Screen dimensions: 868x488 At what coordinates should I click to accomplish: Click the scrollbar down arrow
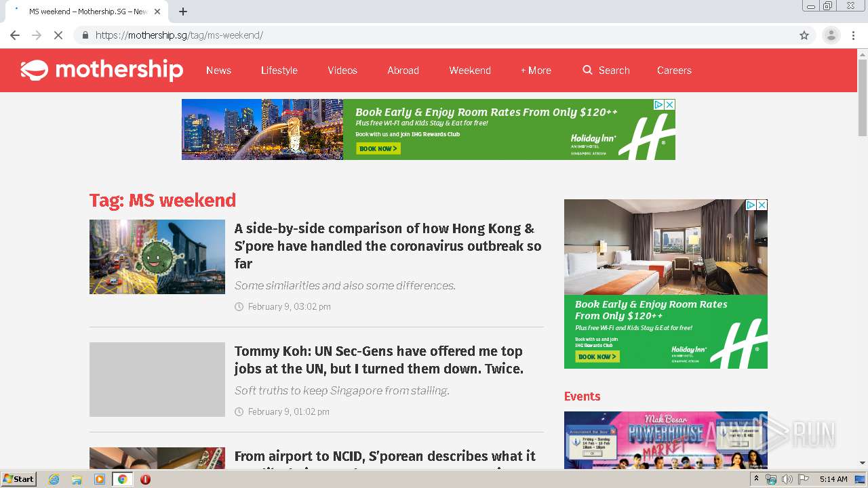[863, 463]
